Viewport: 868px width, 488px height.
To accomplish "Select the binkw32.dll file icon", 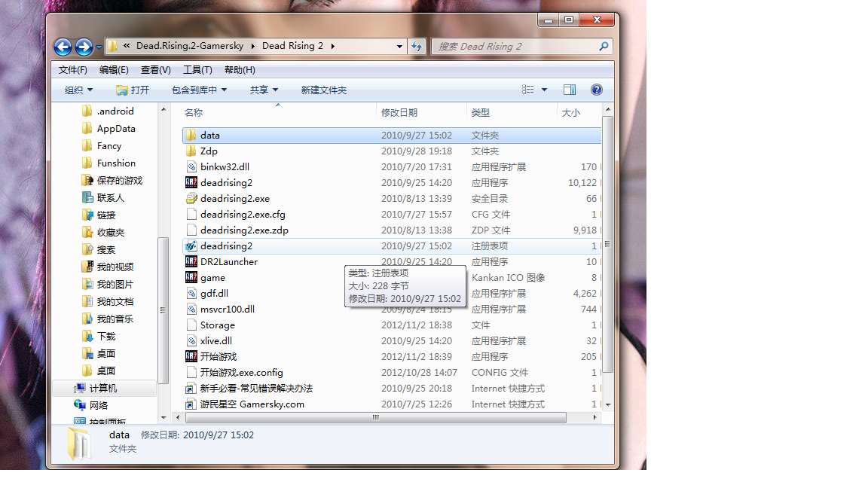I will pos(191,166).
